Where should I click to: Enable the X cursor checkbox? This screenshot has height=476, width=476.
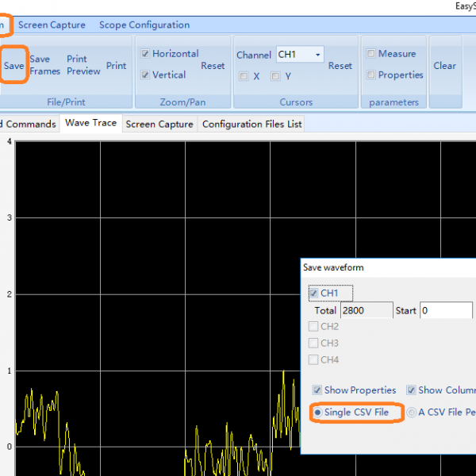tap(244, 77)
